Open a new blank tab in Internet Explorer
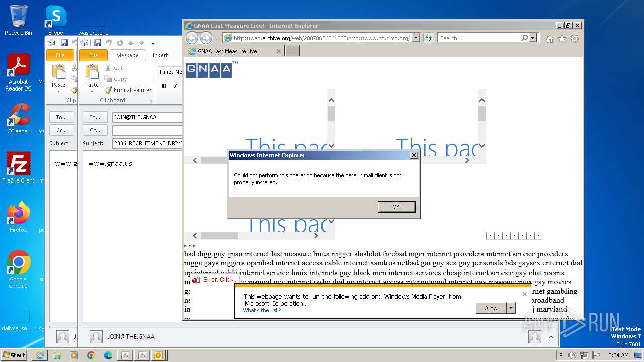Image resolution: width=644 pixels, height=362 pixels. pos(292,51)
